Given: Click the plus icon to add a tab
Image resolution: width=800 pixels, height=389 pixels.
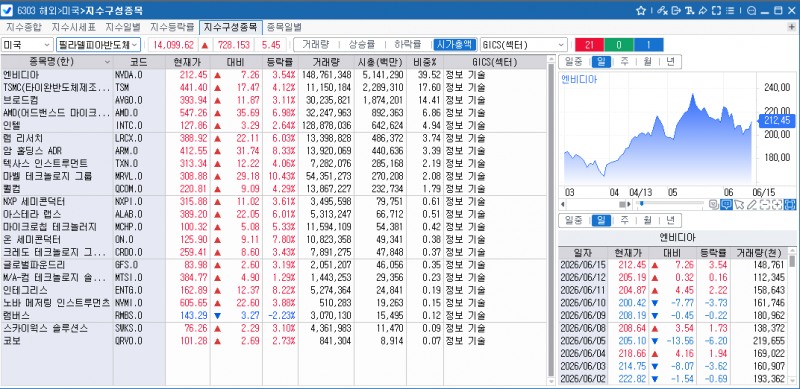Looking at the screenshot, I should pos(791,27).
